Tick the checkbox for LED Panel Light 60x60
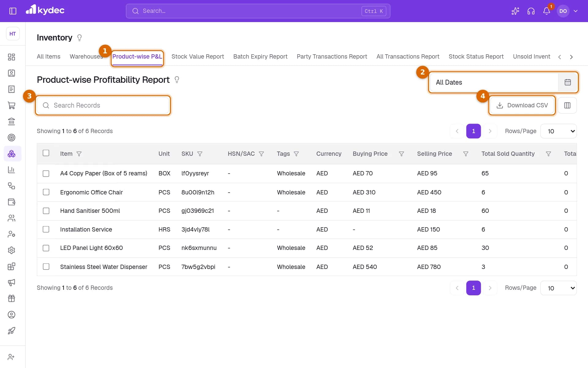588x368 pixels. tap(46, 248)
